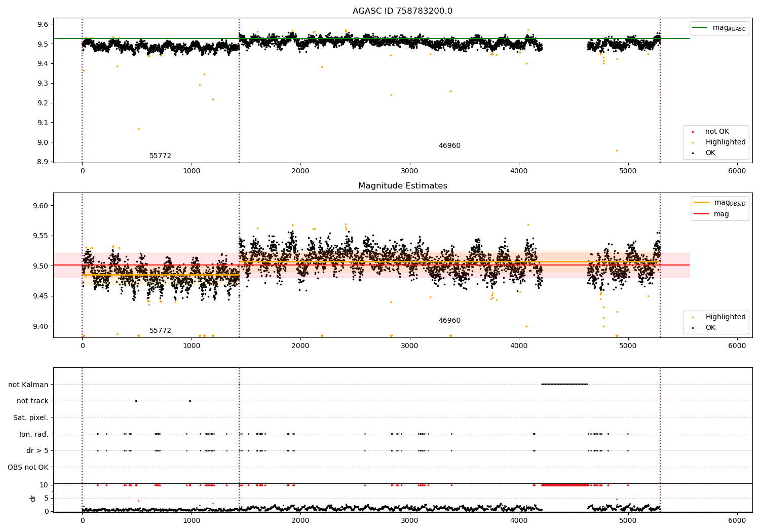Click the 'mag OBSID' legend label in Magnitude Estimates plot
760x532 pixels.
[x=730, y=203]
